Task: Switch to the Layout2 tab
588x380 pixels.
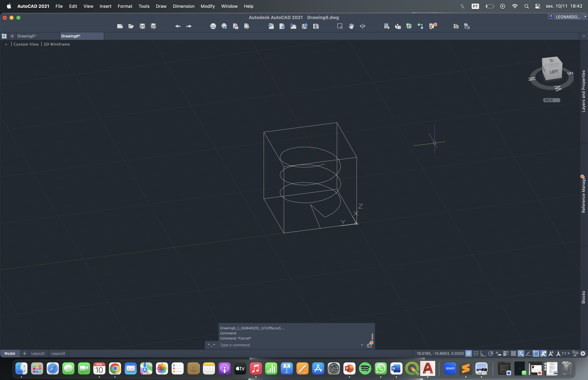Action: [58, 353]
